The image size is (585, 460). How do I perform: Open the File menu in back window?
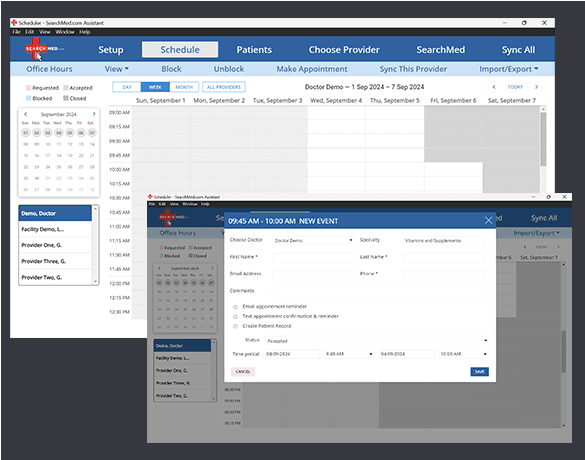pyautogui.click(x=16, y=32)
